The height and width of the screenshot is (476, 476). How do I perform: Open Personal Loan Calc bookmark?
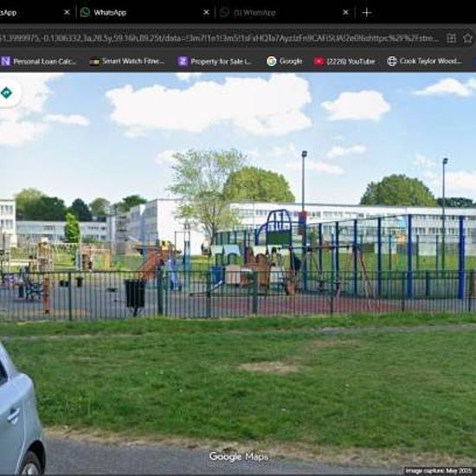(39, 61)
